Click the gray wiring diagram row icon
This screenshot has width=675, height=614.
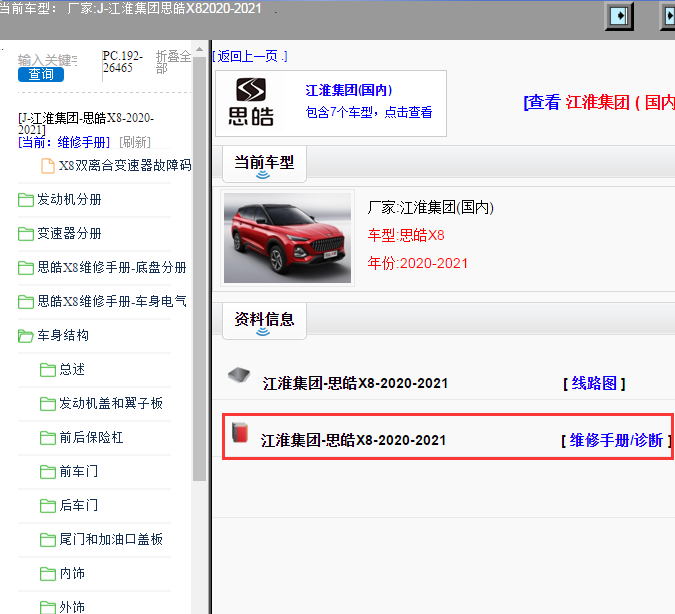tap(239, 375)
